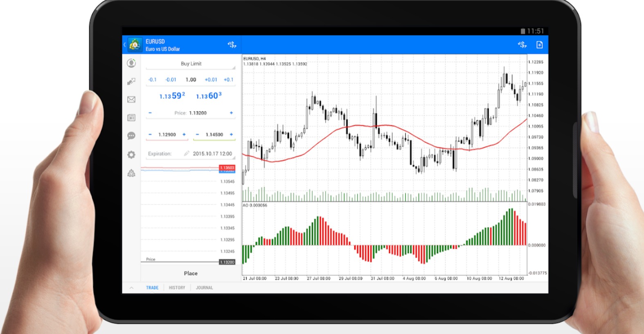Image resolution: width=644 pixels, height=334 pixels.
Task: Open the Mailbox envelope icon
Action: click(x=131, y=99)
